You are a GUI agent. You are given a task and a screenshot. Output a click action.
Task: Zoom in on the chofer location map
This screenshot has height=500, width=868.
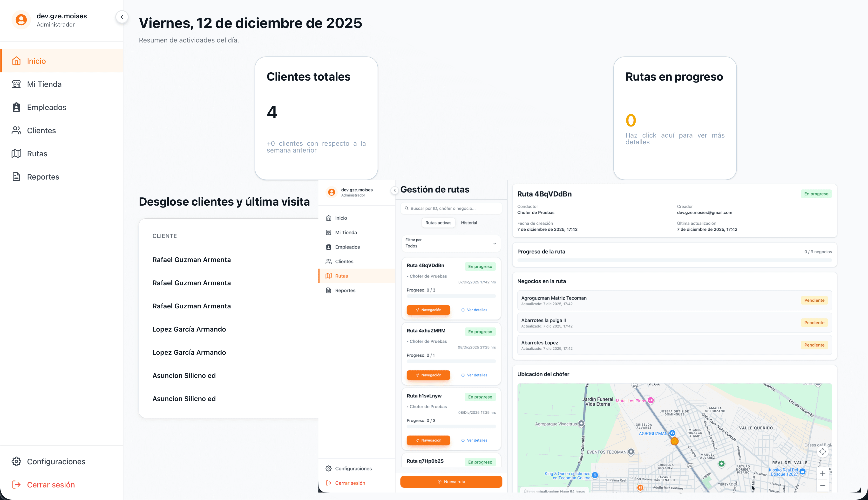pos(823,473)
